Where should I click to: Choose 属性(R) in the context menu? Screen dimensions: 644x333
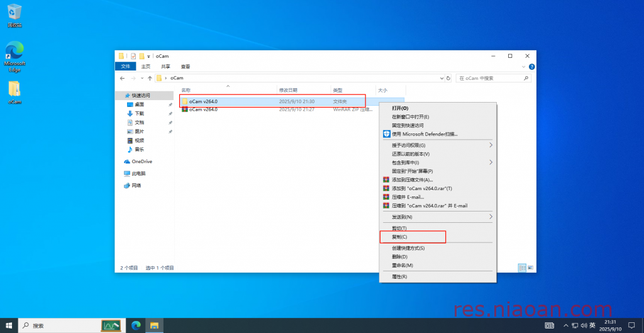coord(438,277)
